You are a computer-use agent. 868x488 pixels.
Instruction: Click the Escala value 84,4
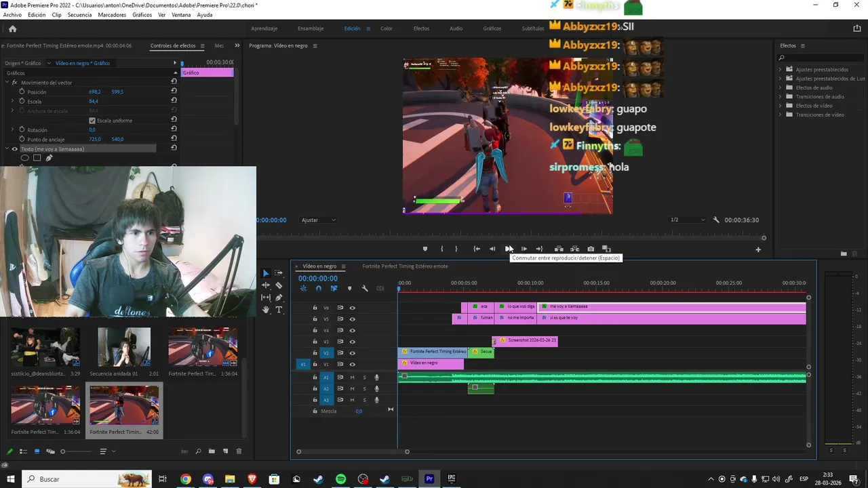coord(94,101)
